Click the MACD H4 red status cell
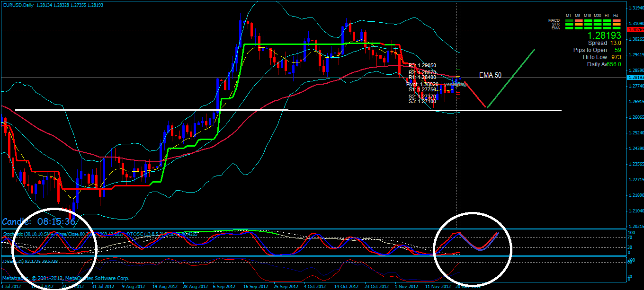Image resolution: width=644 pixels, height=290 pixels. coord(617,20)
